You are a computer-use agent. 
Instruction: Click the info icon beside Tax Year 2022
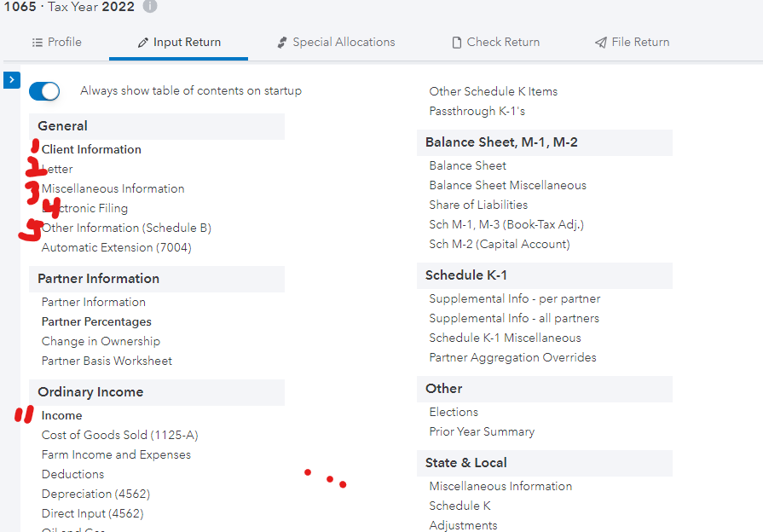click(x=150, y=6)
